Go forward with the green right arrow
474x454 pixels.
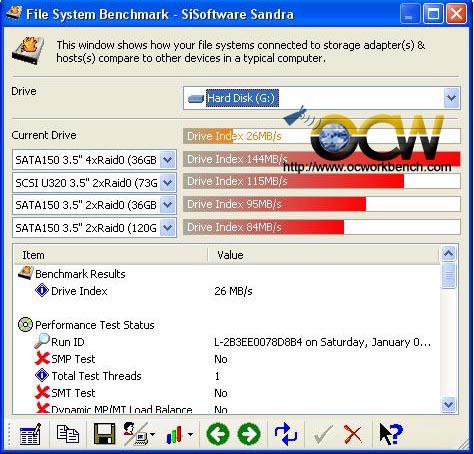tap(249, 434)
